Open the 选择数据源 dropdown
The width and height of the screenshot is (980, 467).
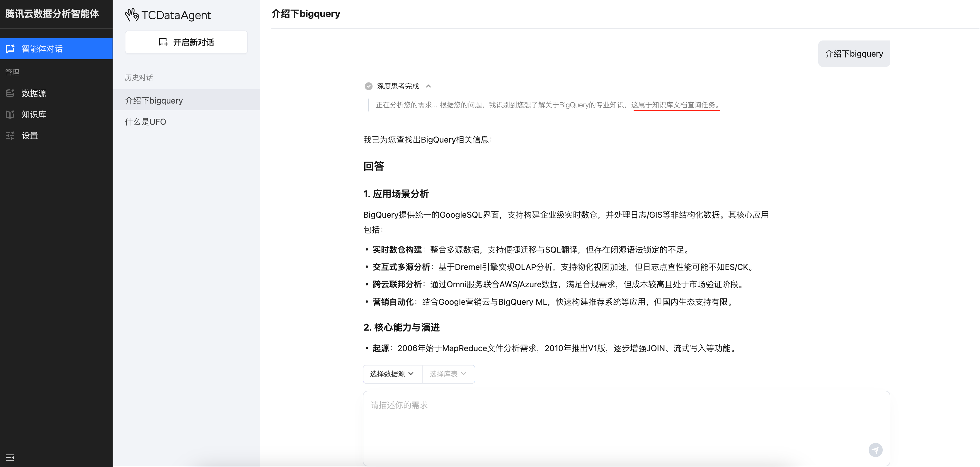392,374
